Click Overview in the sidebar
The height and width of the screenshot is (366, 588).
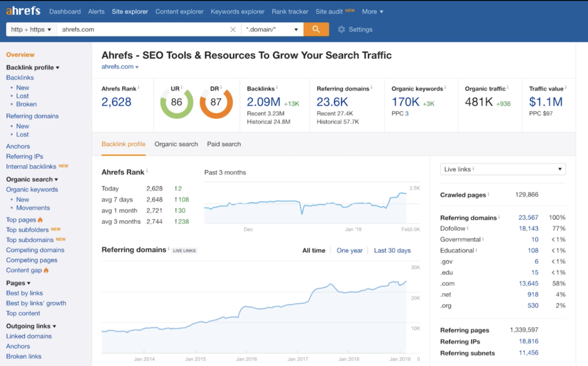(20, 54)
